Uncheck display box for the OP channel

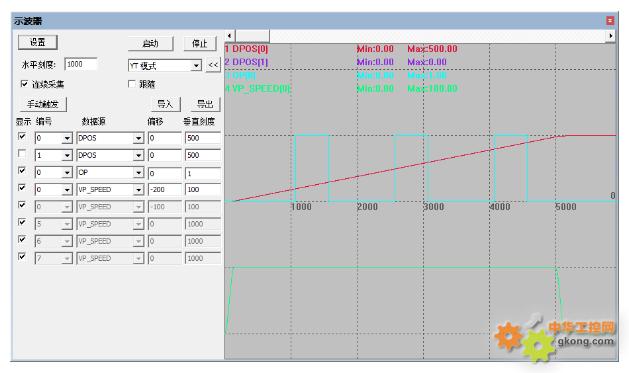(x=22, y=171)
